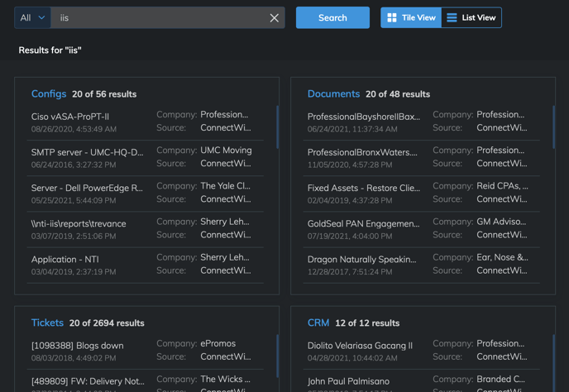Click 20 of 48 results count

pos(398,94)
